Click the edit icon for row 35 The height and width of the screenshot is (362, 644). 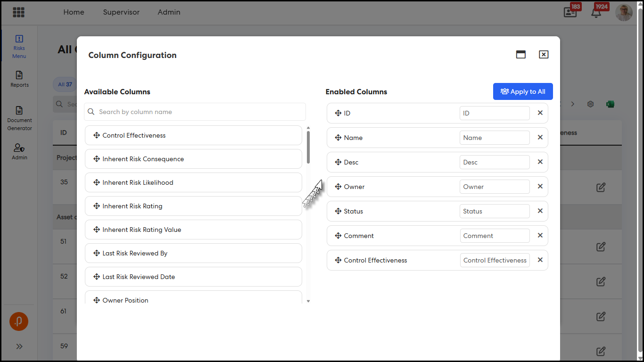tap(601, 187)
